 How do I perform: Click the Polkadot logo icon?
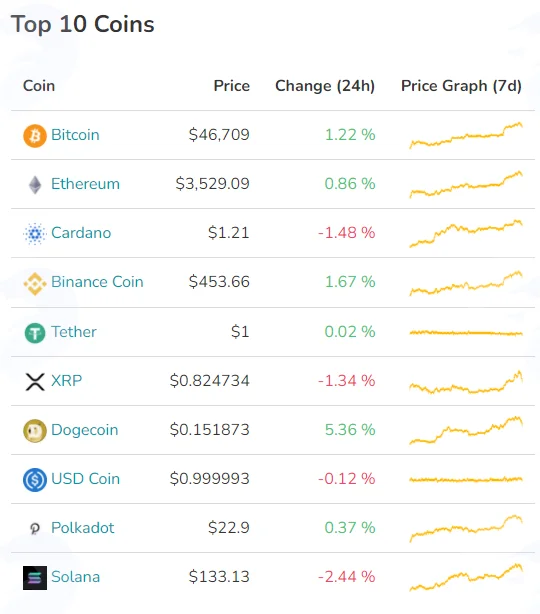click(35, 529)
